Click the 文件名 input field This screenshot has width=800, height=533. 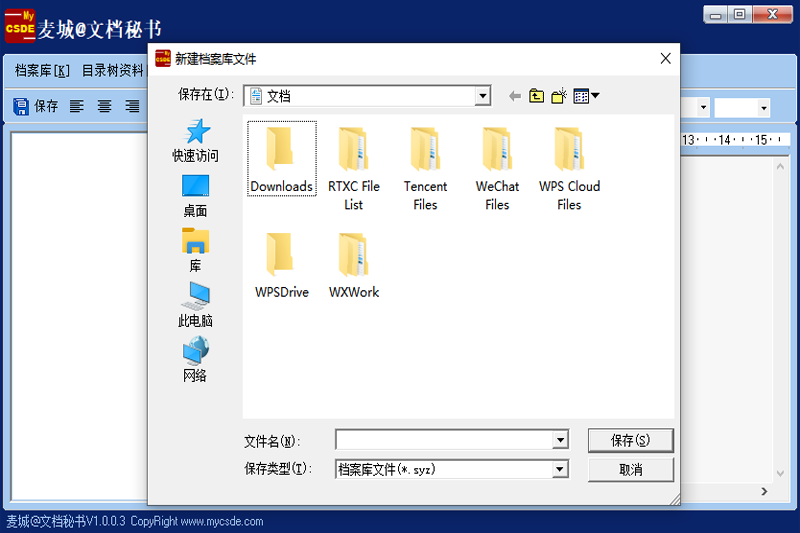coord(444,440)
